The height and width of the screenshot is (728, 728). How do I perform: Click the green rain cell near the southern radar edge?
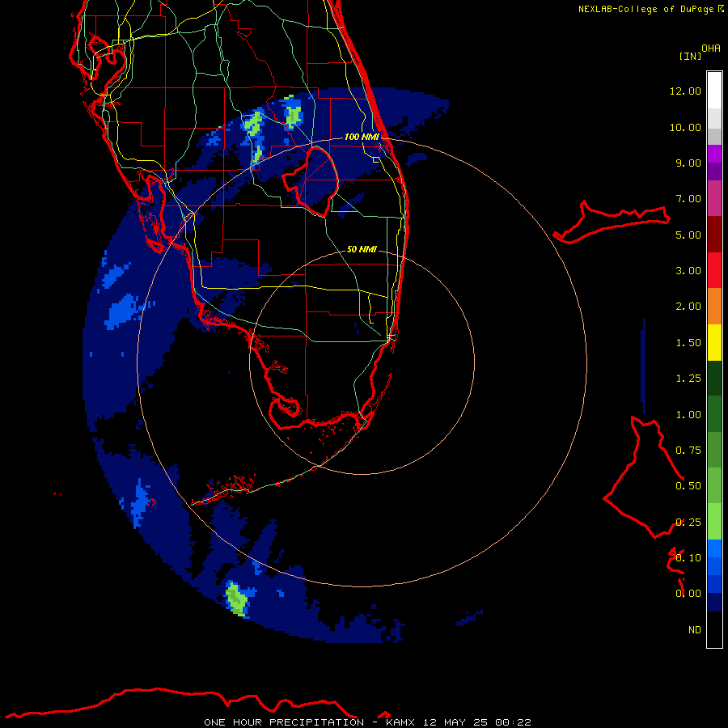pos(236,599)
